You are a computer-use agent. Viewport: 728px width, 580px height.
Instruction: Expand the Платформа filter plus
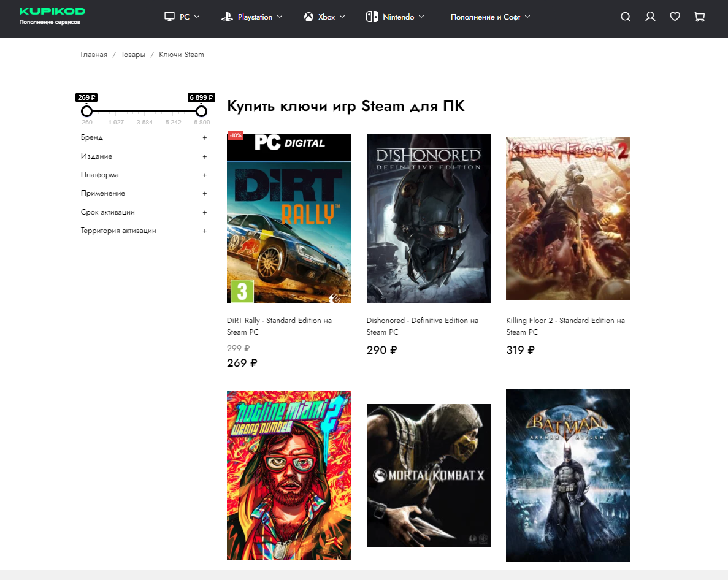(x=205, y=175)
